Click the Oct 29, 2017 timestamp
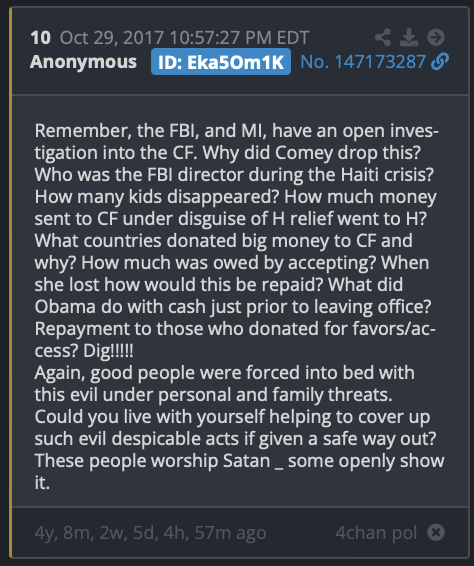This screenshot has width=474, height=566. (x=184, y=38)
